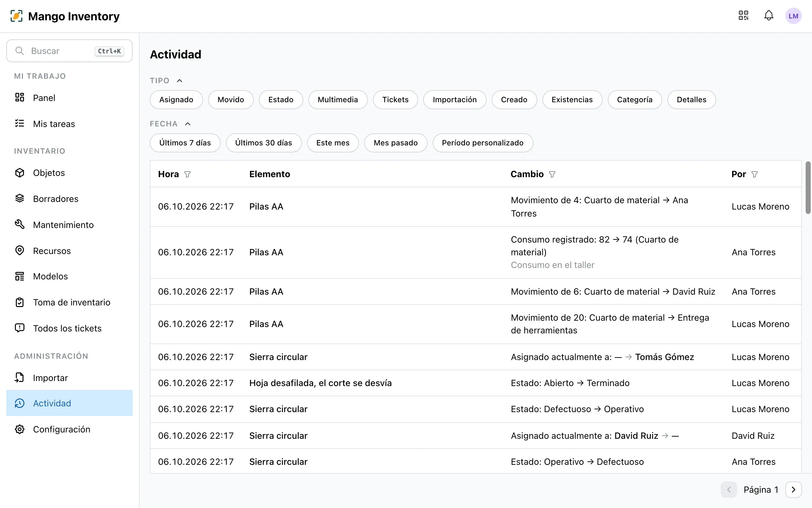This screenshot has width=812, height=508.
Task: Toggle the Importación type filter
Action: tap(455, 99)
